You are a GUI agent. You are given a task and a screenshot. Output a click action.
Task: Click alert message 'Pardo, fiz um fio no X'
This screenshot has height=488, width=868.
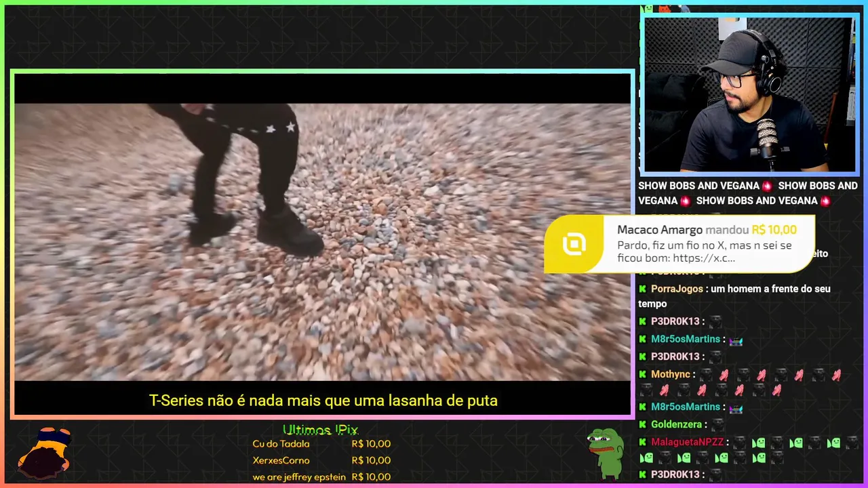[x=704, y=251]
